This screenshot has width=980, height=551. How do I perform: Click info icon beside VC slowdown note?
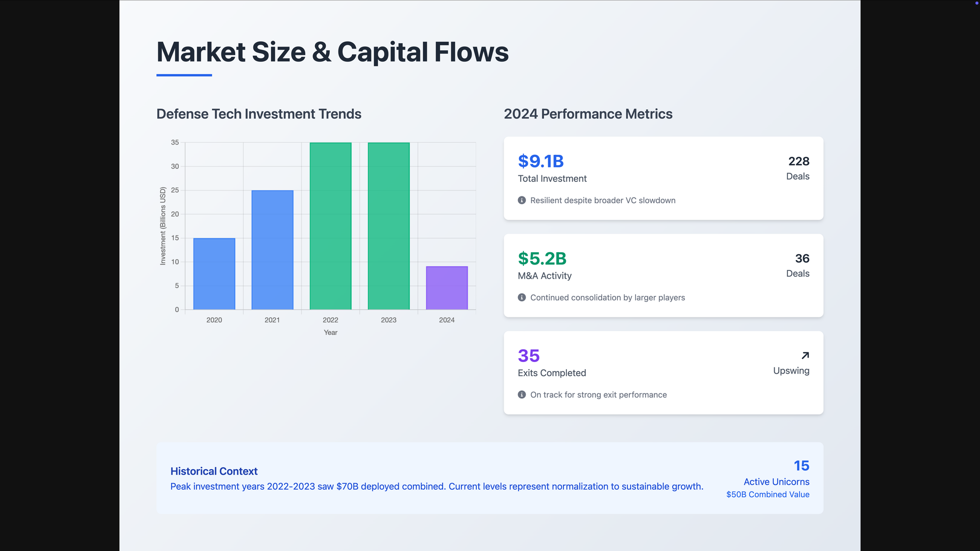pos(522,200)
